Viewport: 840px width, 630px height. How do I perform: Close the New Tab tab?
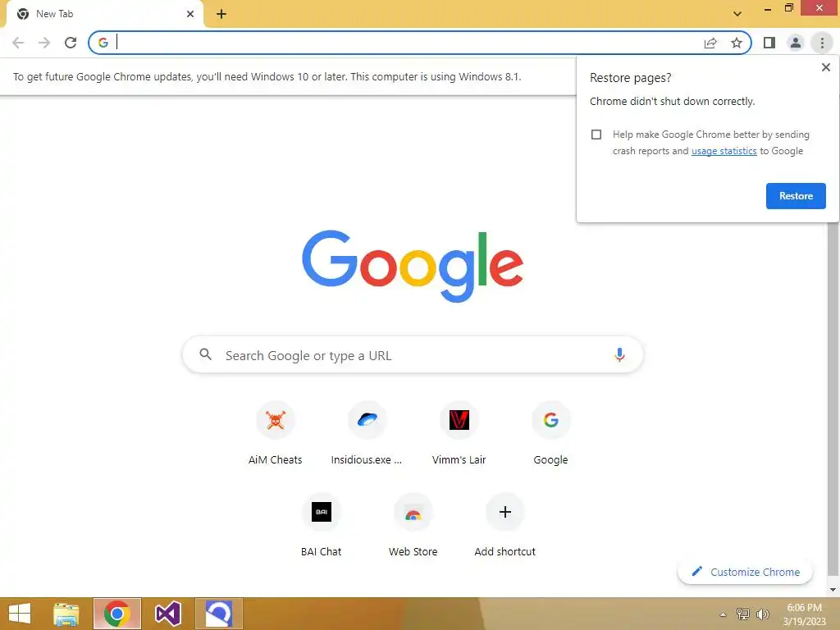(190, 14)
